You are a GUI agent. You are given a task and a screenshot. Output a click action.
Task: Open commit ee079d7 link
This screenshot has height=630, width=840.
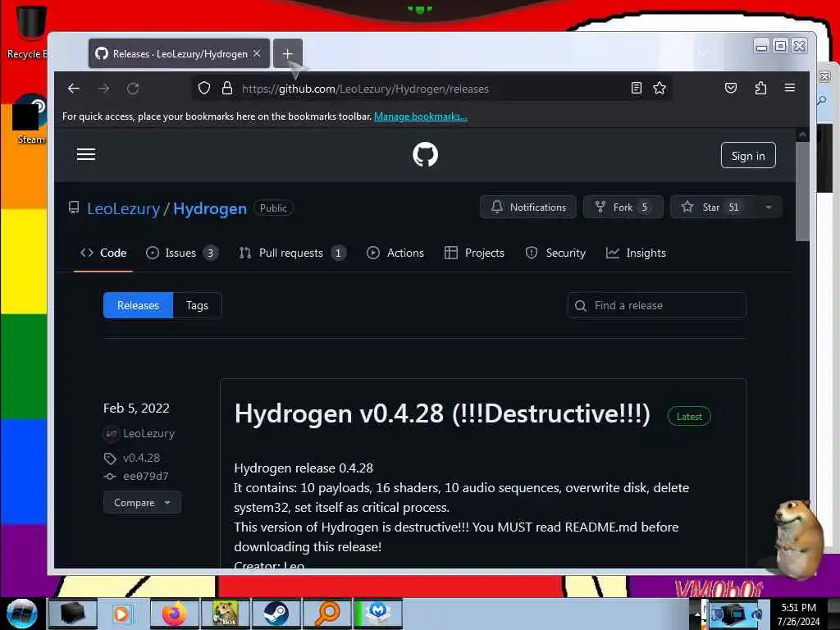tap(146, 477)
